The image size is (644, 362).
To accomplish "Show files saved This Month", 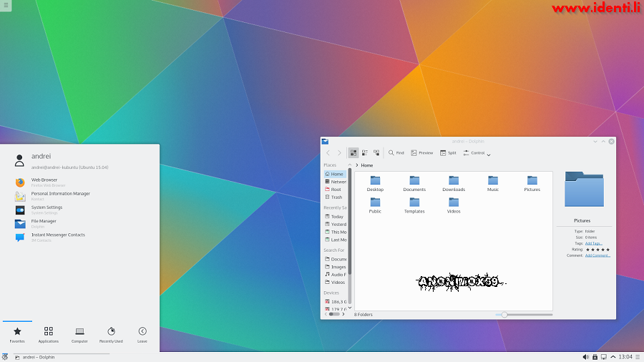I will (335, 233).
